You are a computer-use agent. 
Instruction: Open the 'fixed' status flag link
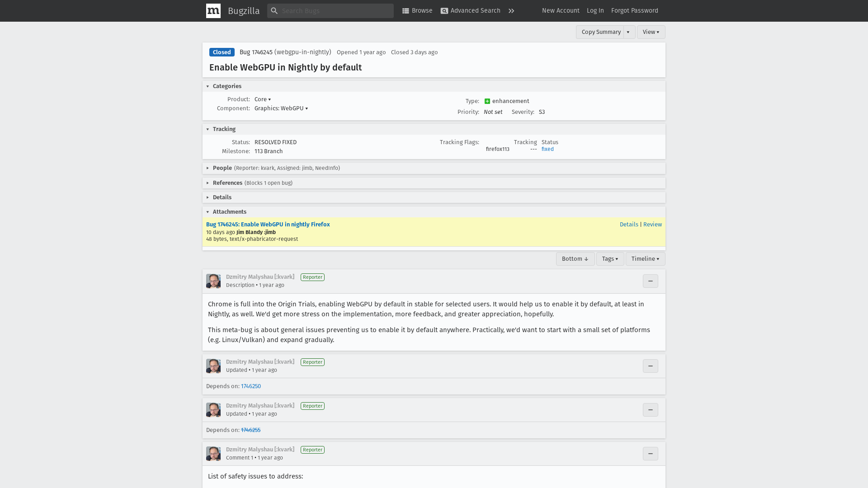pyautogui.click(x=547, y=149)
